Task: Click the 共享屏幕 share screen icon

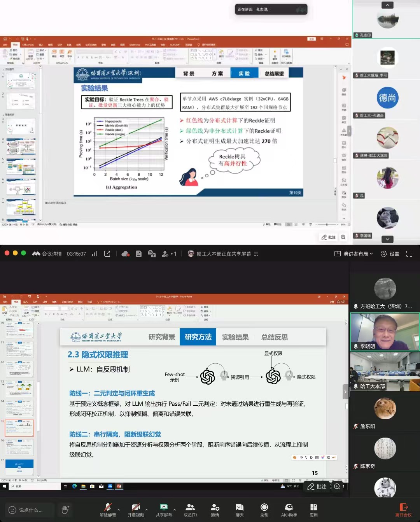Action: coord(164,507)
